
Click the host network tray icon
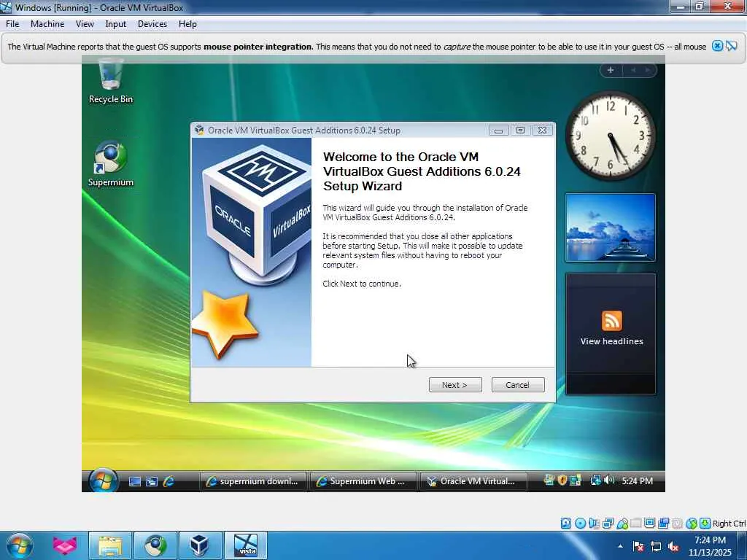click(656, 546)
